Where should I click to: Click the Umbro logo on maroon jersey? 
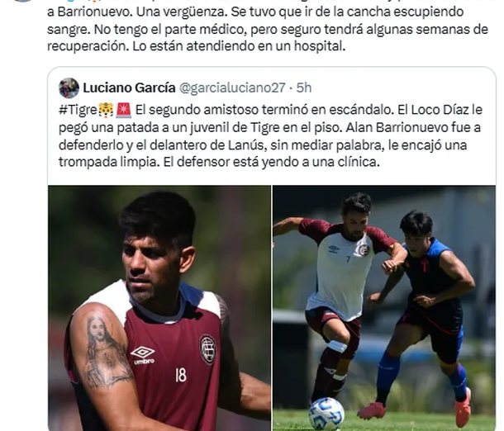pyautogui.click(x=143, y=356)
